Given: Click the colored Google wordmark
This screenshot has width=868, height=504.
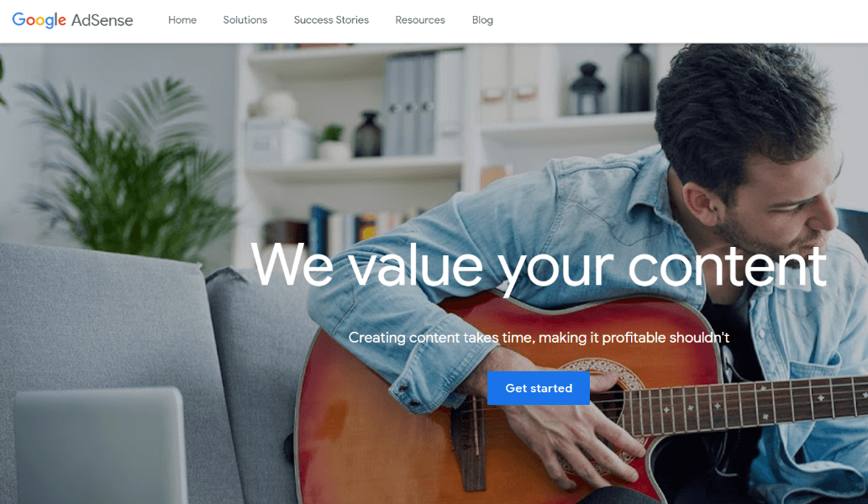Looking at the screenshot, I should [x=39, y=20].
